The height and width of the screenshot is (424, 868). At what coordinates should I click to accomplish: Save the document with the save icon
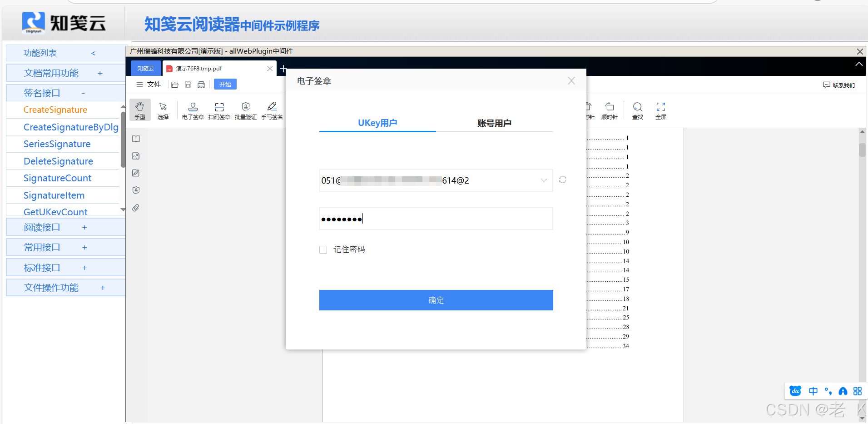[188, 85]
